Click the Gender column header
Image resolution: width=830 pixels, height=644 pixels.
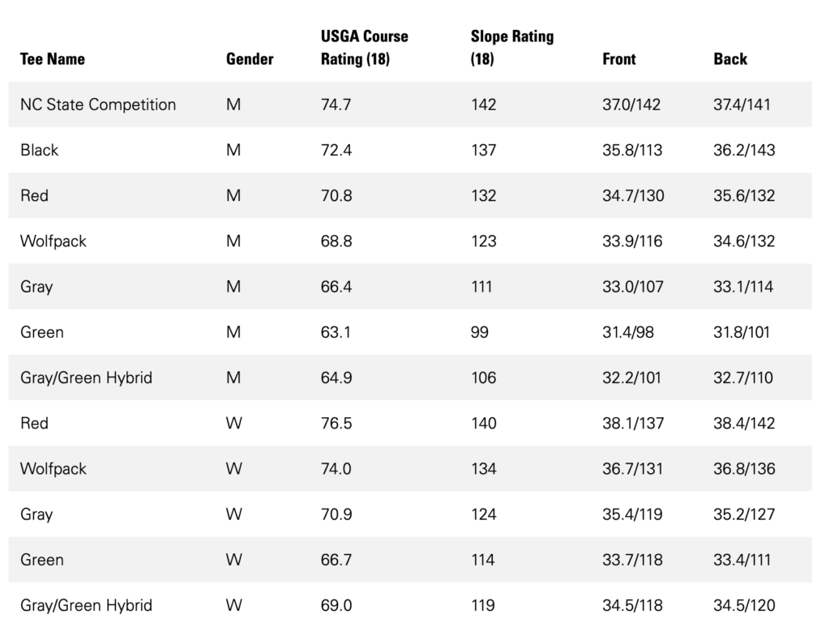pos(250,59)
